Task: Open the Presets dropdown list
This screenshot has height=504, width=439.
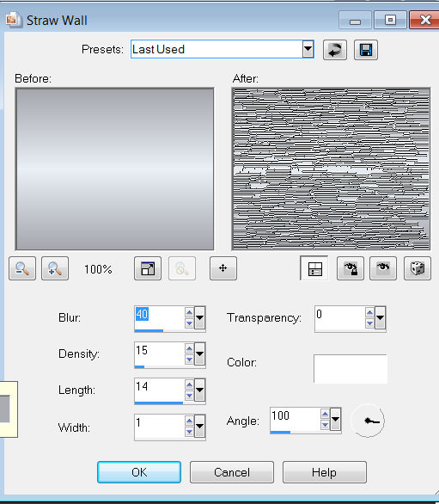Action: pos(308,49)
